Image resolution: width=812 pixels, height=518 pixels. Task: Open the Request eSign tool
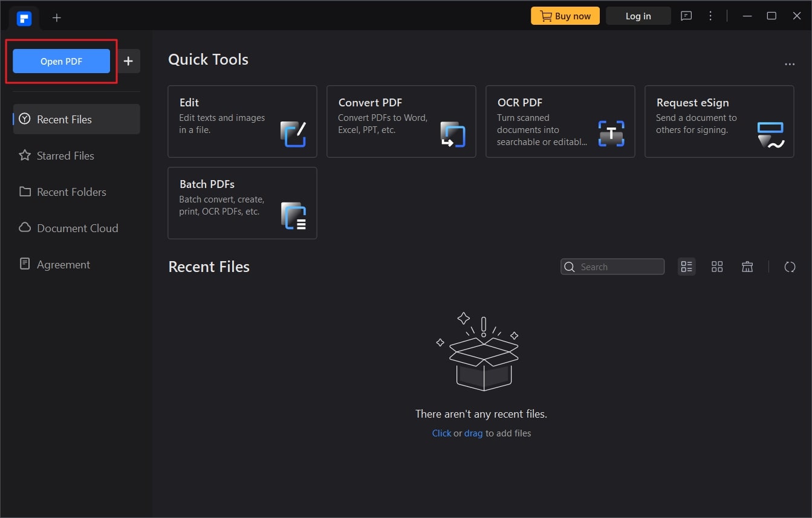pos(719,121)
